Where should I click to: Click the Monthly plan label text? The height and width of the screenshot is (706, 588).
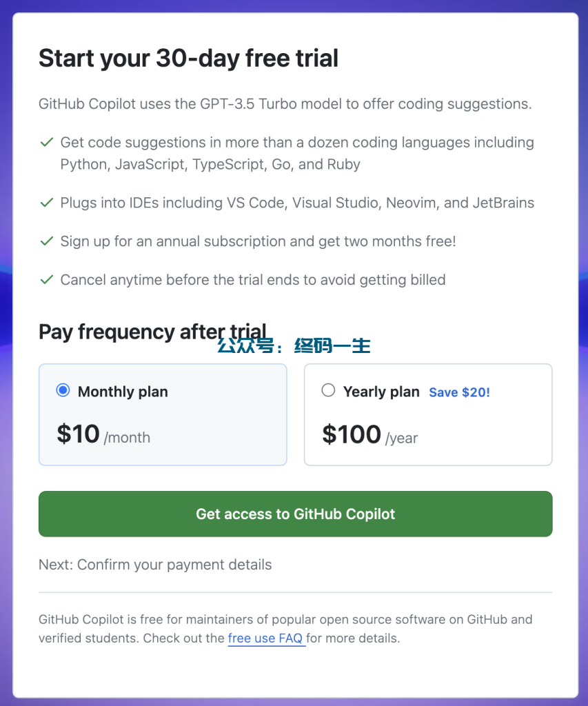tap(122, 391)
